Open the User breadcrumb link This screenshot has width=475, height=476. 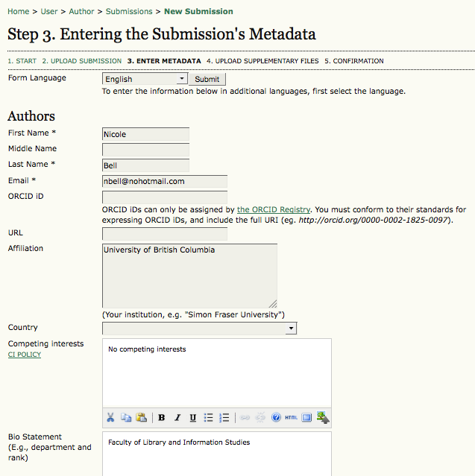[49, 11]
